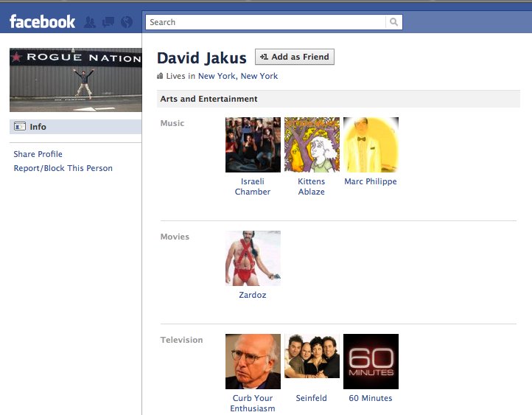
Task: Click inside the Search field
Action: pos(265,22)
